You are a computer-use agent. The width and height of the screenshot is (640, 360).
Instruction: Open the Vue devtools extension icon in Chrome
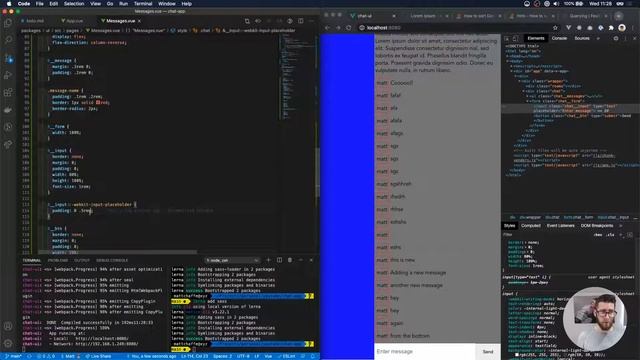[568, 28]
